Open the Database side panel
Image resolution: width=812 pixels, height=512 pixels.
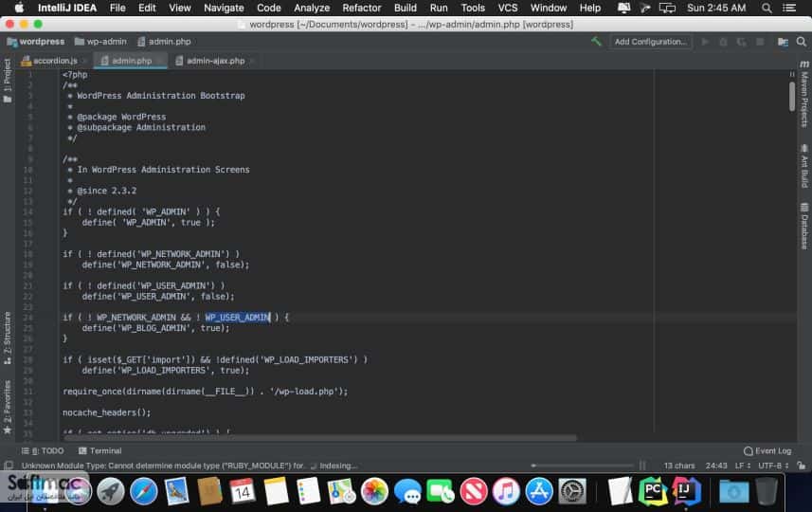804,226
